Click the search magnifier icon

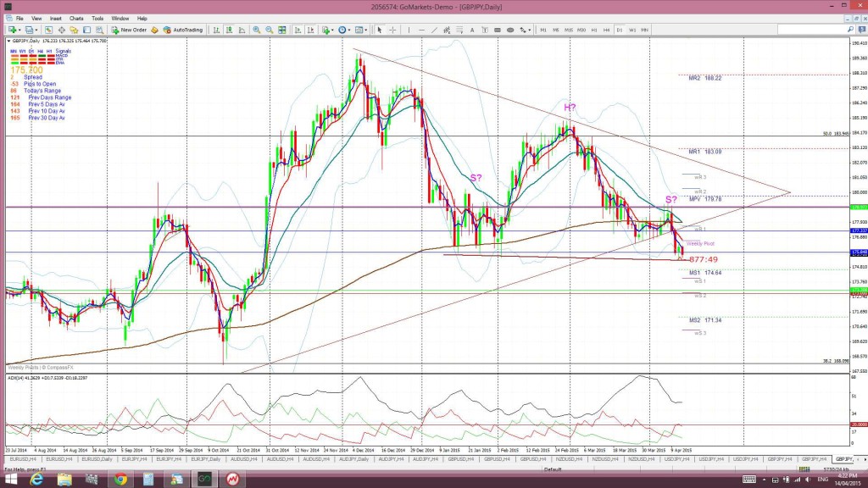850,30
